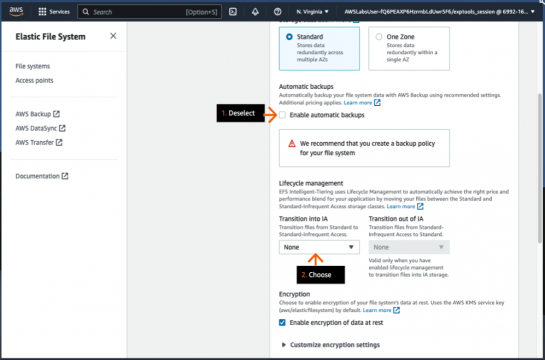545x360 pixels.
Task: Open the Transition out of IA dropdown
Action: (x=409, y=247)
